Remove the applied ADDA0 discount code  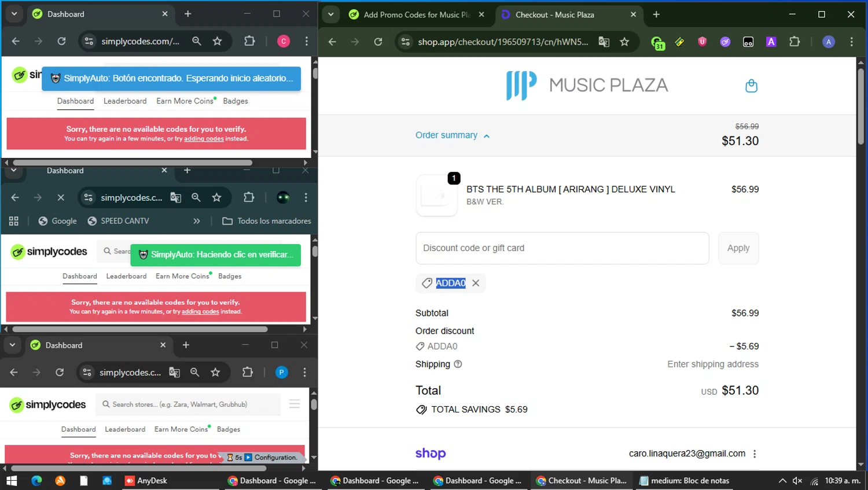point(476,283)
